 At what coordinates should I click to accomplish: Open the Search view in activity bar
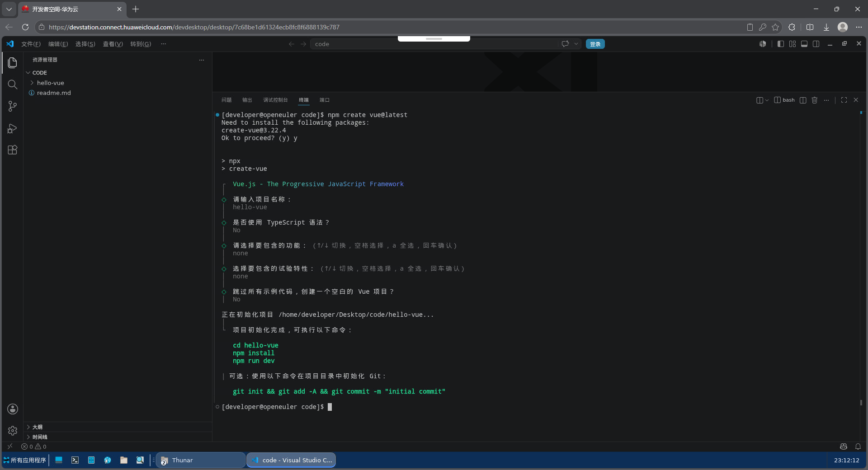click(13, 85)
